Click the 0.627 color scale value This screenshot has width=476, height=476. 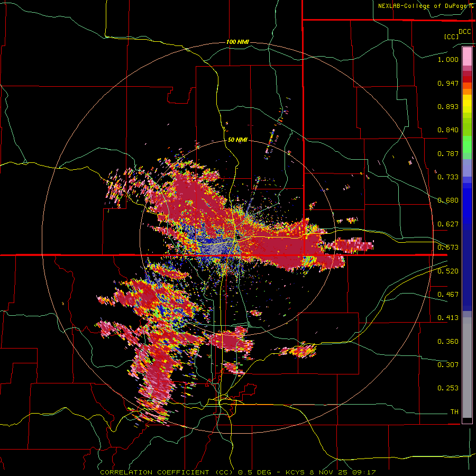pos(448,224)
